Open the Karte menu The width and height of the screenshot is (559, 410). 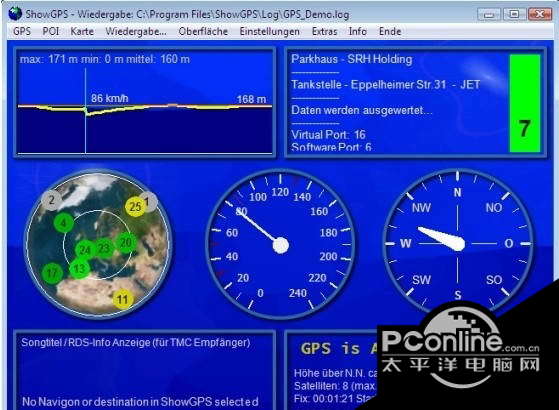coord(82,31)
